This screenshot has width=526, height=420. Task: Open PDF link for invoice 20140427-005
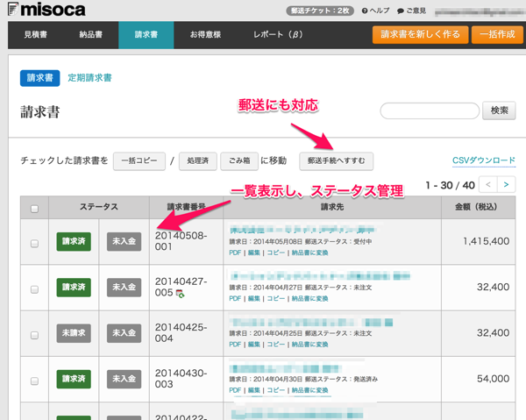235,298
